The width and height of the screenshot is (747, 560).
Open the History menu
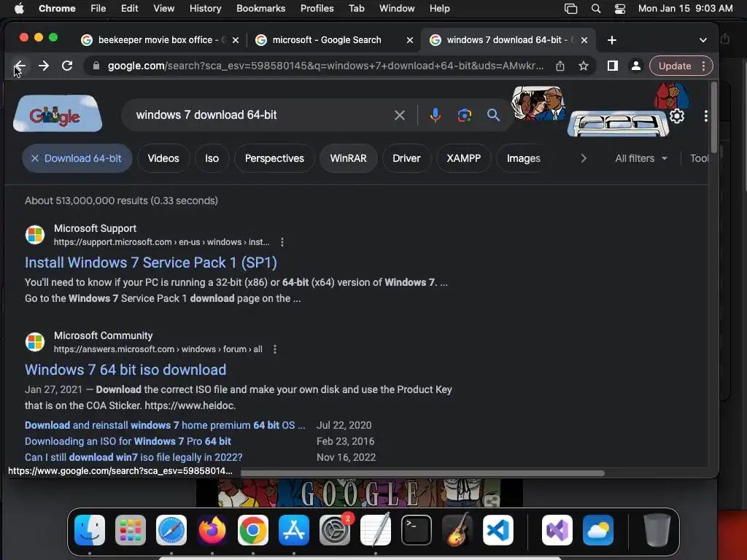(205, 9)
